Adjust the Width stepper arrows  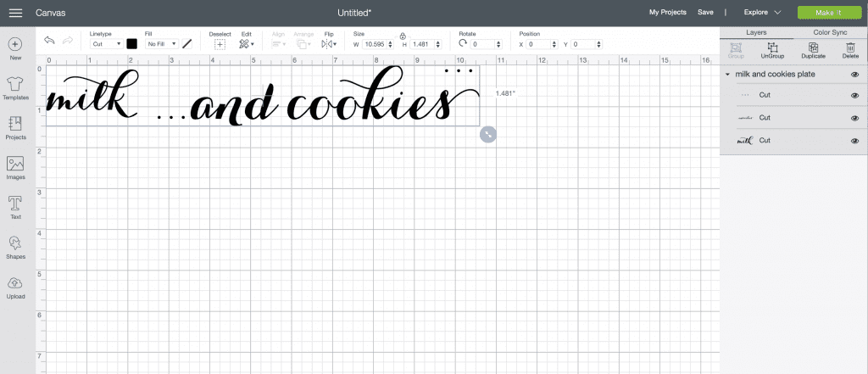pyautogui.click(x=391, y=44)
